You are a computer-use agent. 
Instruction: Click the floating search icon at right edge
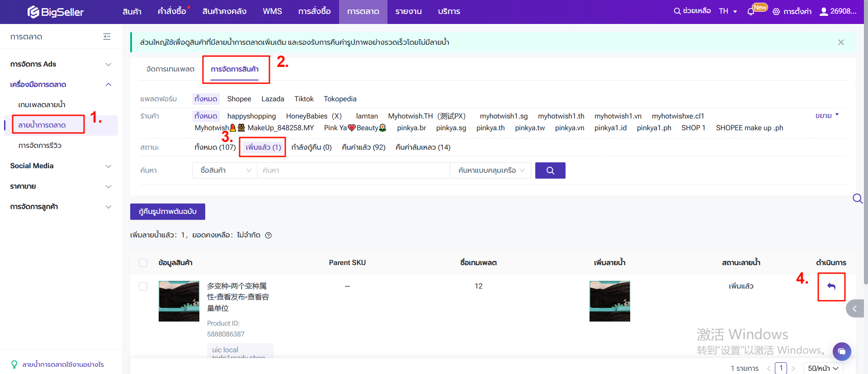click(857, 199)
